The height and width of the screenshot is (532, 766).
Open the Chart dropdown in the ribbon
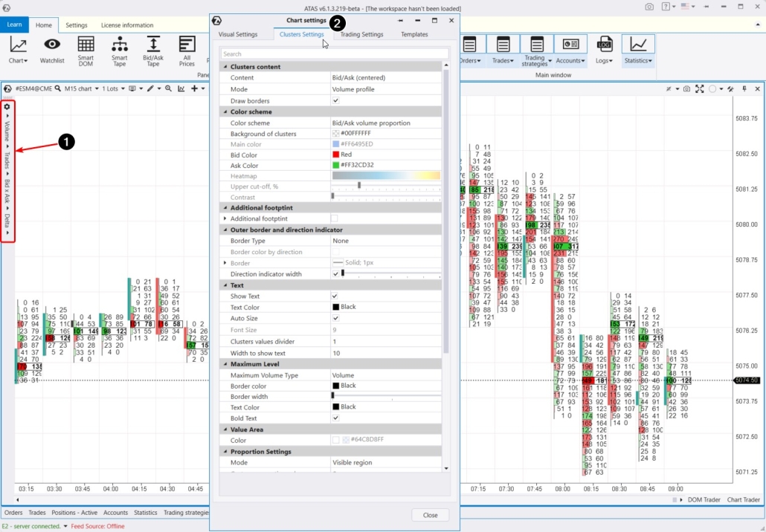16,51
